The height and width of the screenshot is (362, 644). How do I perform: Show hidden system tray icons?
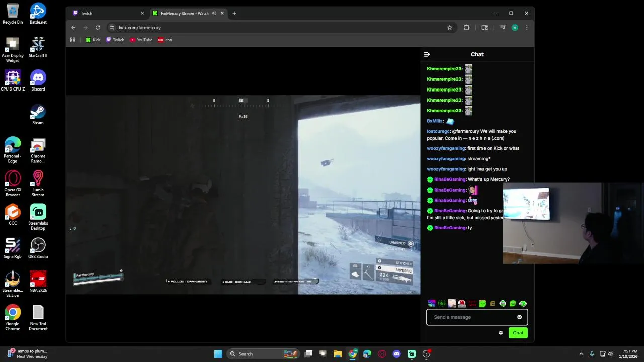pos(581,354)
